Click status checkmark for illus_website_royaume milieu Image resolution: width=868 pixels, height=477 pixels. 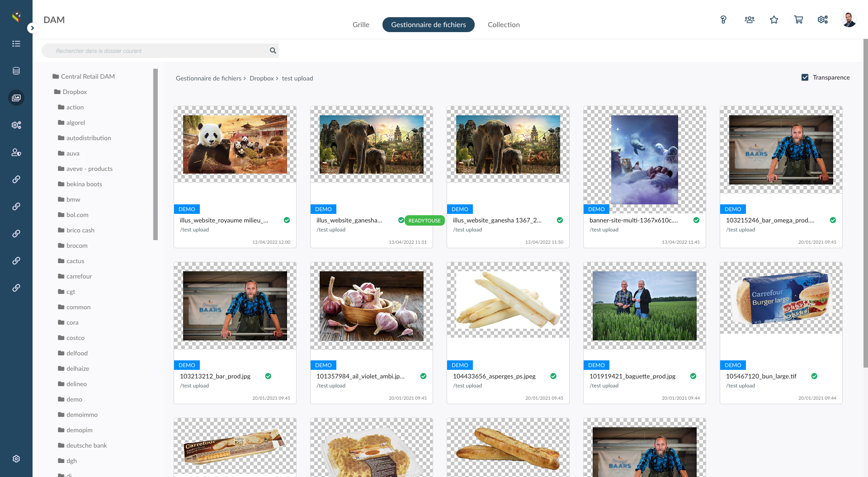(x=287, y=220)
